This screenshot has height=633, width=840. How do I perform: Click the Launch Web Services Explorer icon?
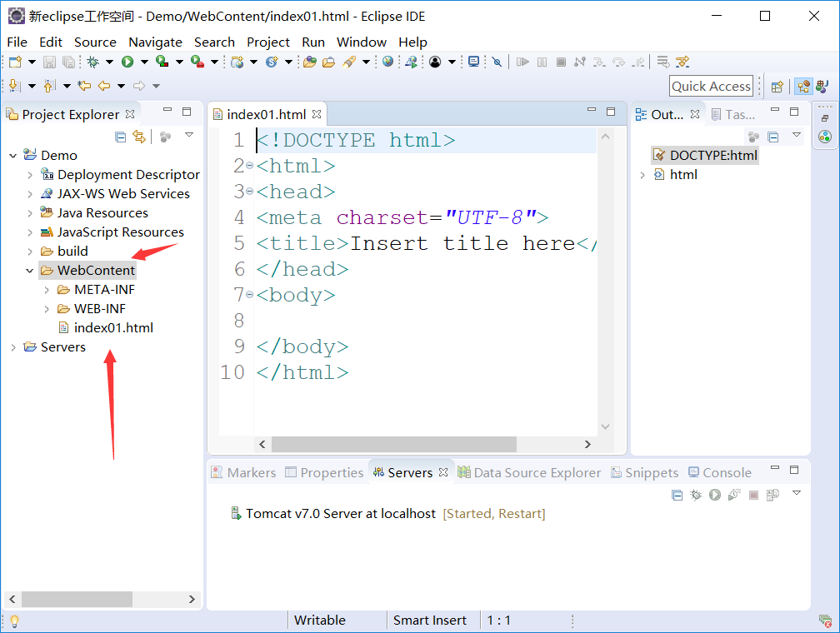[411, 62]
